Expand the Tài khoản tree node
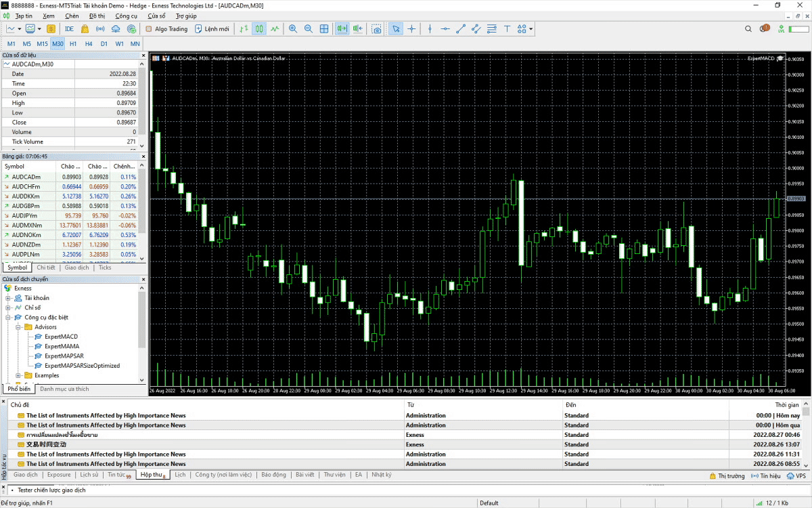The height and width of the screenshot is (508, 812). click(x=9, y=298)
